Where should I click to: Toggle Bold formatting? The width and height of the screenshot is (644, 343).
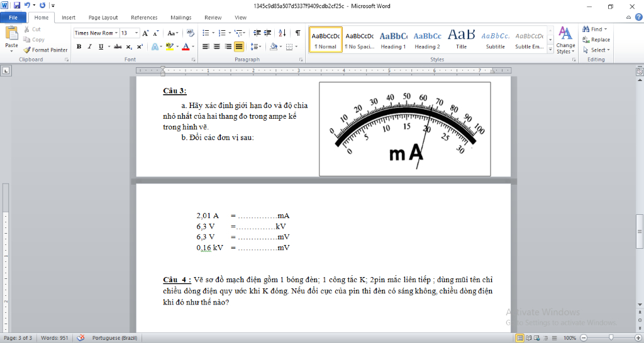79,46
